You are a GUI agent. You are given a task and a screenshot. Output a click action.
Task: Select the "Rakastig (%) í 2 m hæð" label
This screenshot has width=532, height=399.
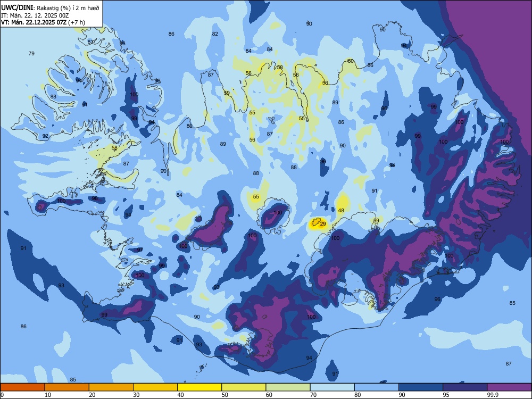68,8
